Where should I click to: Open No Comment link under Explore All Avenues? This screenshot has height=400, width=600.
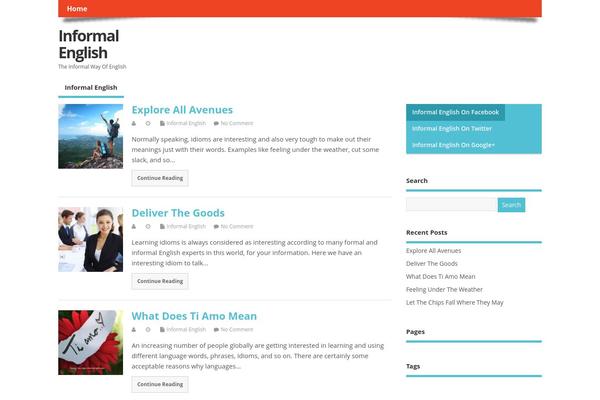[237, 123]
